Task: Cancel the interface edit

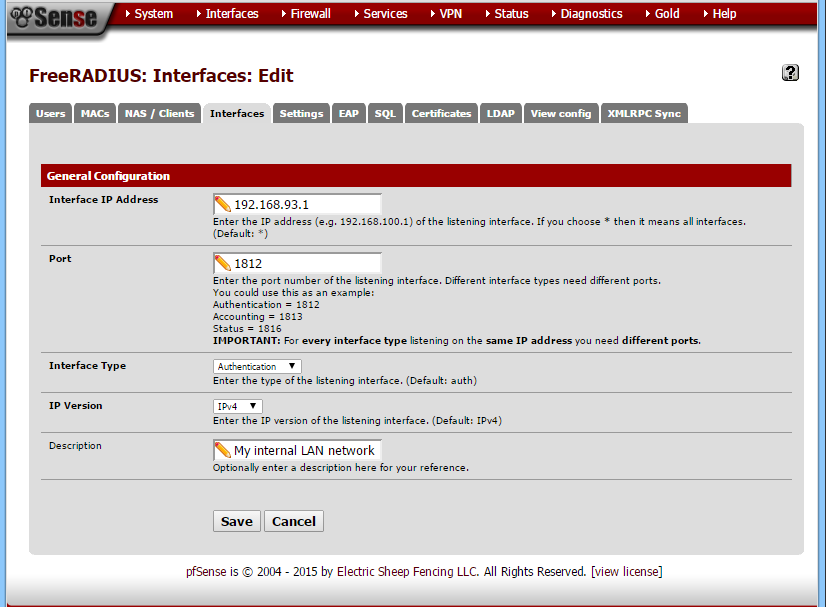Action: click(293, 521)
